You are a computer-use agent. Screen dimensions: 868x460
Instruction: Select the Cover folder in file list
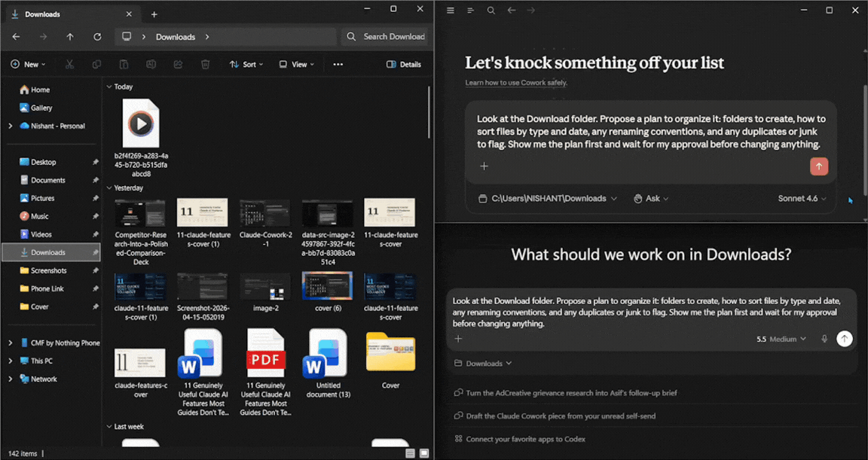pos(390,360)
